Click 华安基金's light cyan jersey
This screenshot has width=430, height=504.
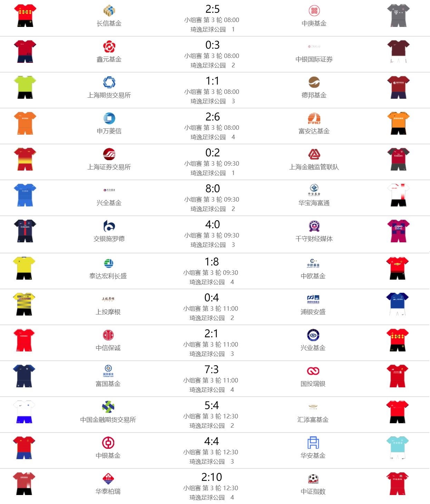[x=398, y=447]
